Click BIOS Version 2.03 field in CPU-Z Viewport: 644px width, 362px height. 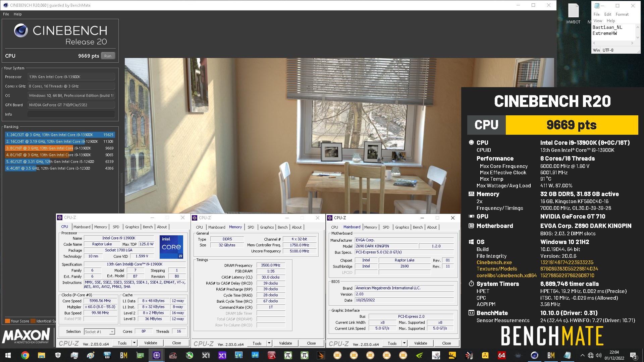pyautogui.click(x=404, y=294)
